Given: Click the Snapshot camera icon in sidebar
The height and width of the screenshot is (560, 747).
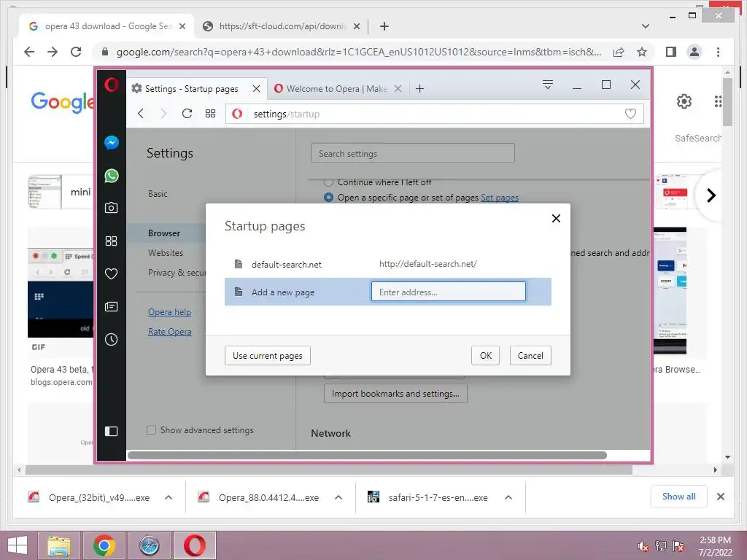Looking at the screenshot, I should click(x=111, y=208).
